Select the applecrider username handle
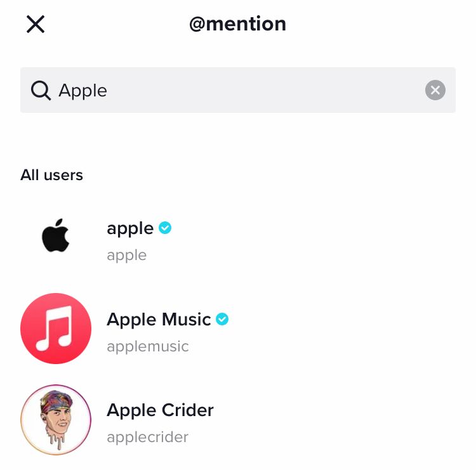 point(147,438)
